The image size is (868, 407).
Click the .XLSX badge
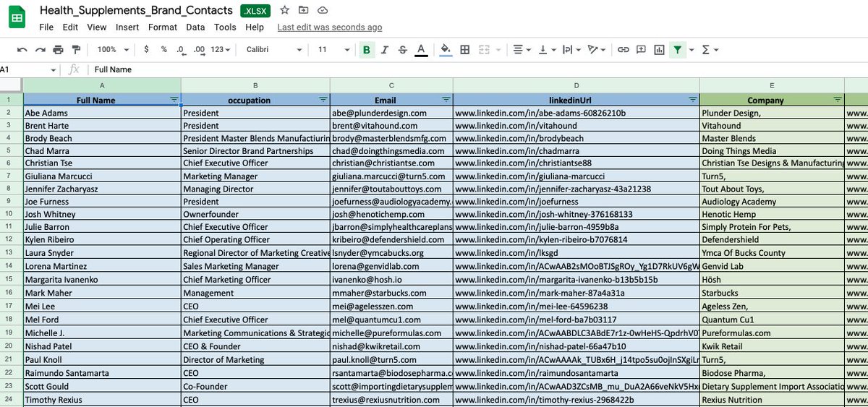click(x=257, y=11)
